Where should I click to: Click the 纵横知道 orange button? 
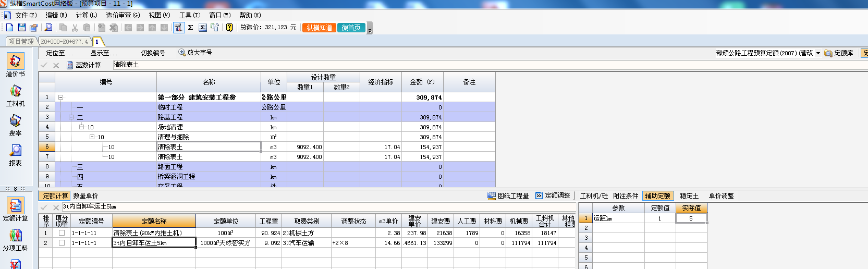pyautogui.click(x=319, y=28)
